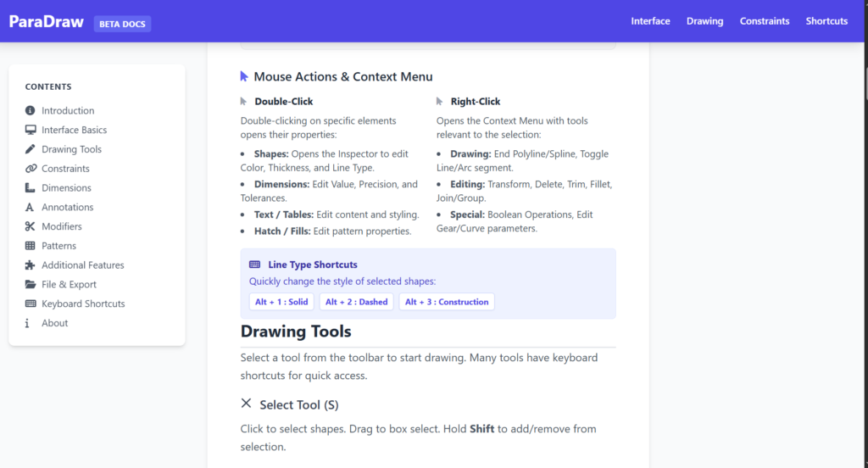
Task: Click the ruler icon beside Dimensions
Action: (x=30, y=187)
